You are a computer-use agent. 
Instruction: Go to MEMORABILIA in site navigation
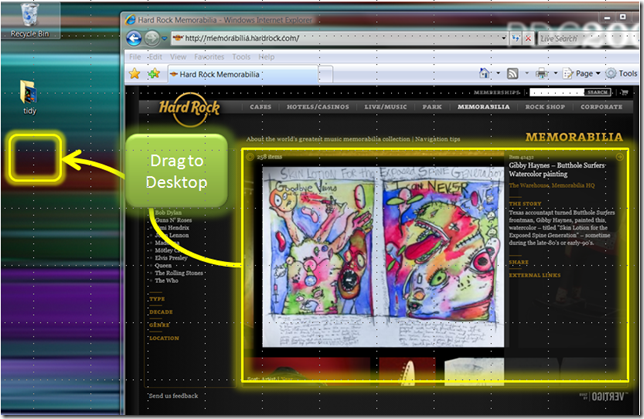tap(483, 107)
